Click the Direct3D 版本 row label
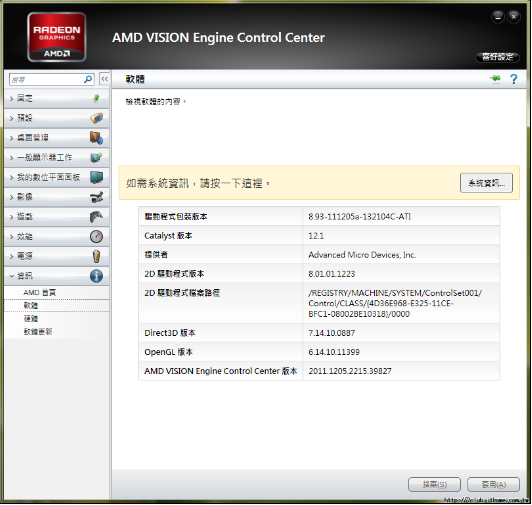Screen dimensions: 532x505 click(x=170, y=333)
